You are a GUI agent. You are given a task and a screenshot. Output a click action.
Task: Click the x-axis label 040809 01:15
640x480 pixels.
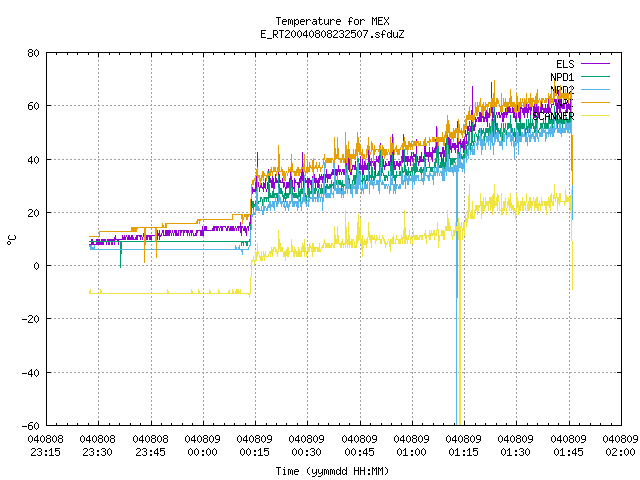point(464,446)
